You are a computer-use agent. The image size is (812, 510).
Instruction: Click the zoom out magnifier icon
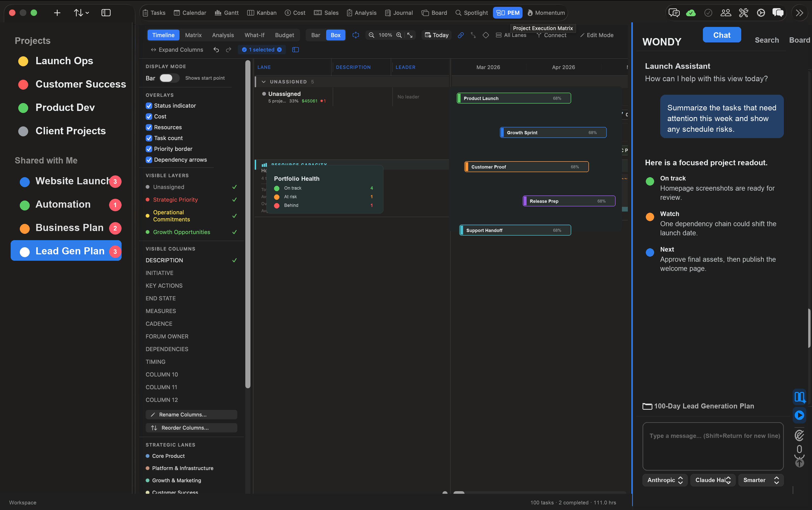pos(371,35)
